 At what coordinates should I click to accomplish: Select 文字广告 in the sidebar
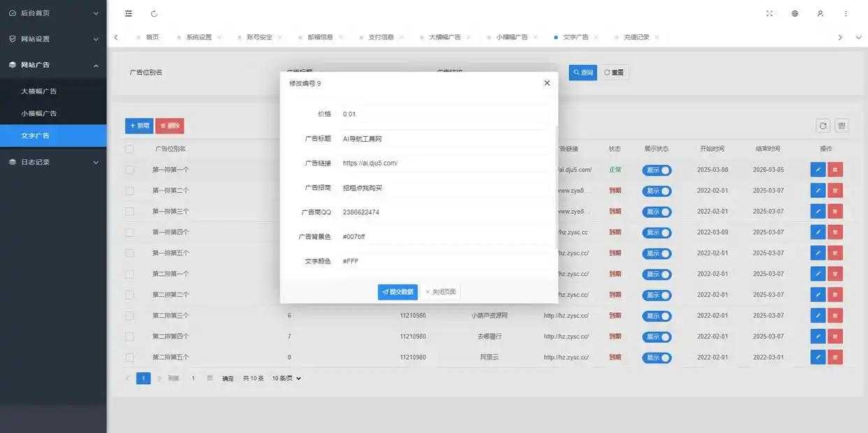tap(53, 135)
